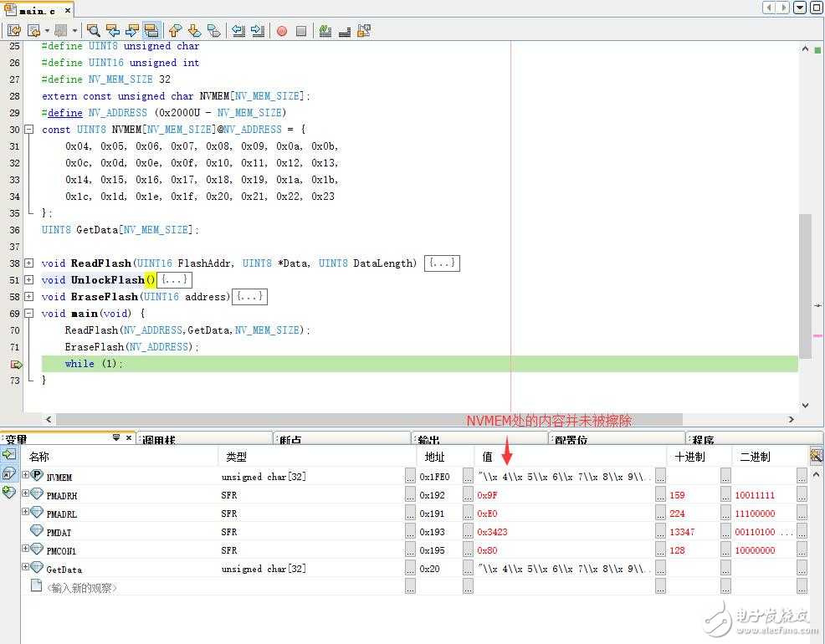This screenshot has width=825, height=644.
Task: Click the {...} box after EraseFlash
Action: pos(249,297)
